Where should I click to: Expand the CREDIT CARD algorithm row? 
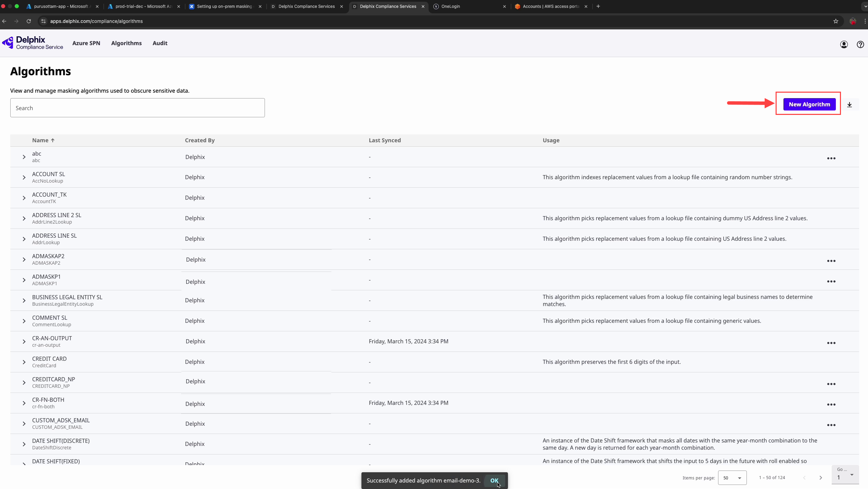click(x=24, y=362)
